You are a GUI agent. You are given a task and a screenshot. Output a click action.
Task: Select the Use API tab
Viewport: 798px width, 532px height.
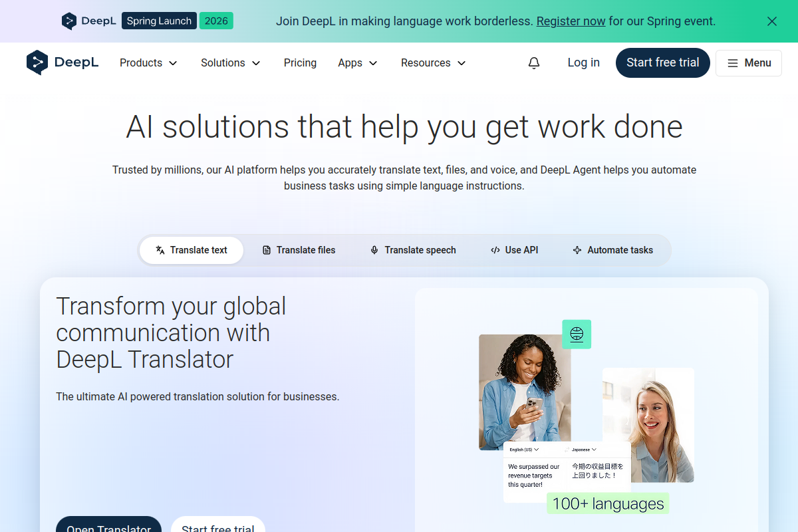(x=514, y=250)
